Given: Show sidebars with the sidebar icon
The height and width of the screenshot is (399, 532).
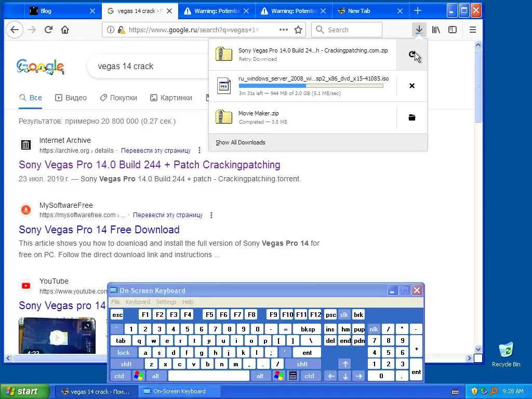Looking at the screenshot, I should click(x=453, y=30).
